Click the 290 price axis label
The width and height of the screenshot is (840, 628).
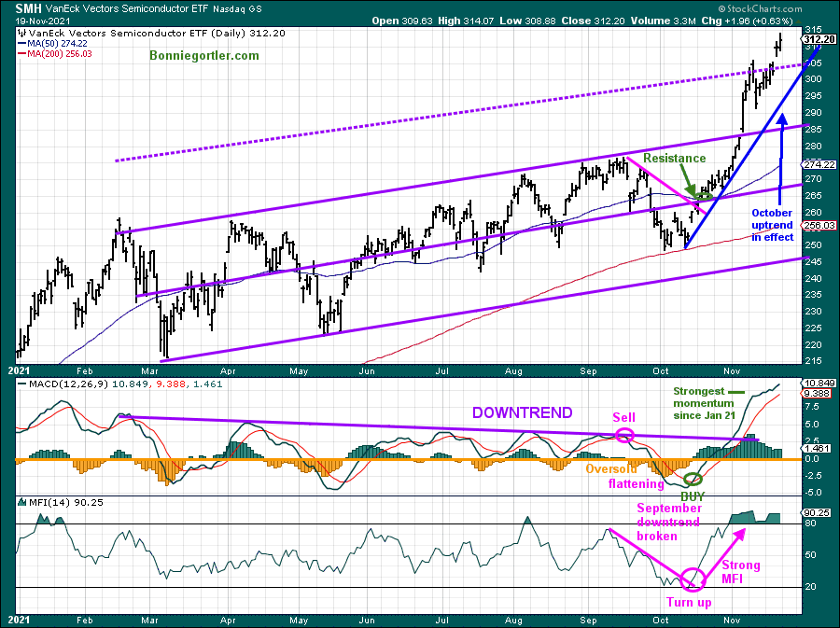(x=813, y=112)
